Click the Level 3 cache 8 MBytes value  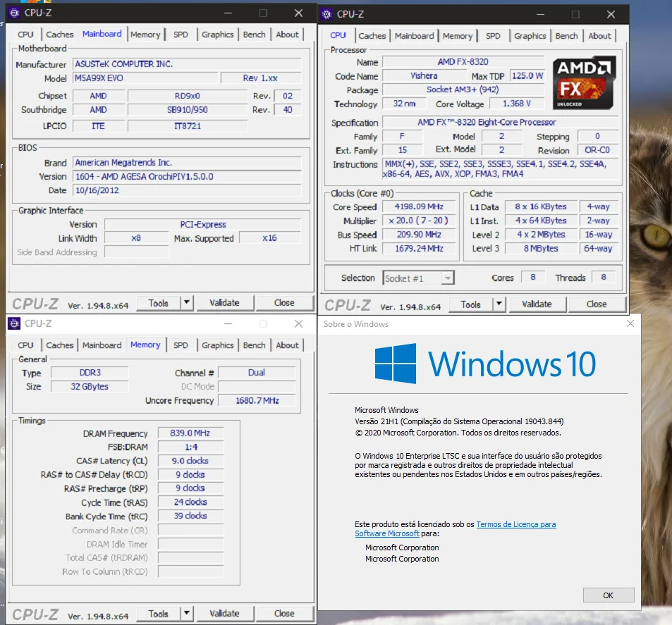point(541,249)
